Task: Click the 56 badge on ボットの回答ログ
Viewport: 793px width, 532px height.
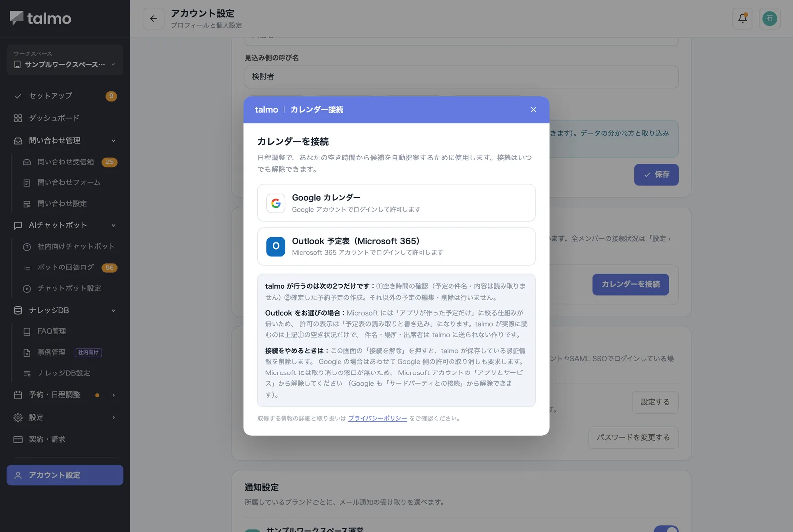Action: [110, 267]
